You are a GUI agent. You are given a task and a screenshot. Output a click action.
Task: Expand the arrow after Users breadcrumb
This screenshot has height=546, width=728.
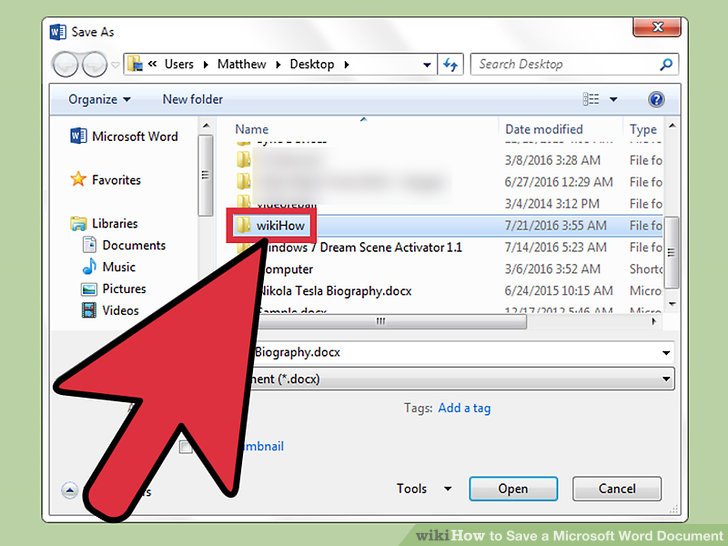(206, 65)
